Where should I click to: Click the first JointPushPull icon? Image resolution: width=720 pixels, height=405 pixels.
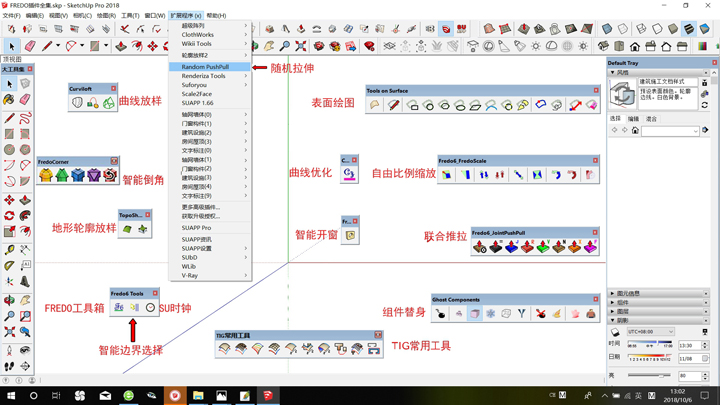[x=480, y=247]
